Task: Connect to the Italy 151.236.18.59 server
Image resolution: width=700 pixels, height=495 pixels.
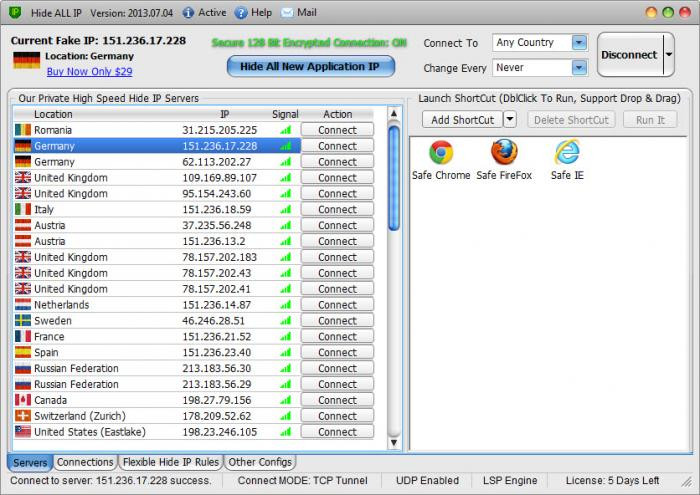Action: [338, 209]
